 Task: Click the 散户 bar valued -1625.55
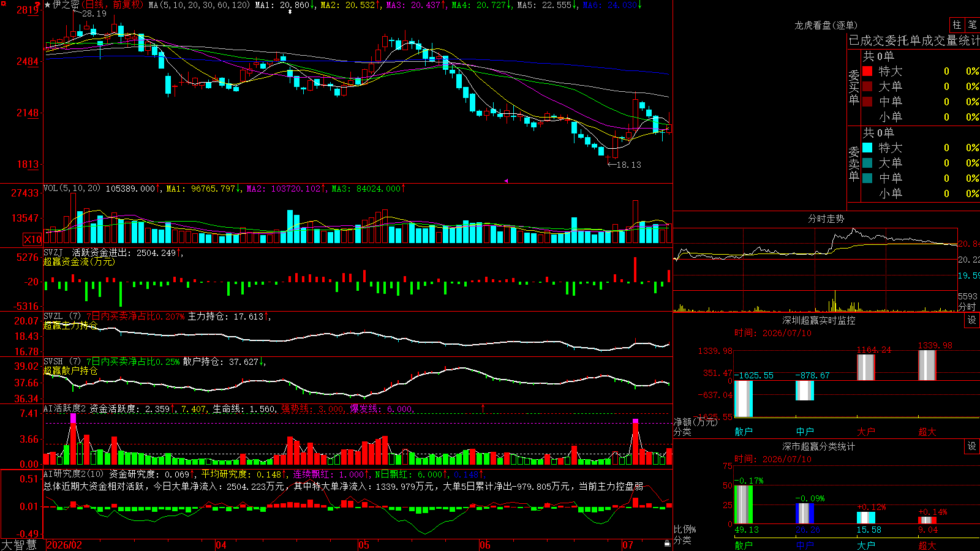744,399
